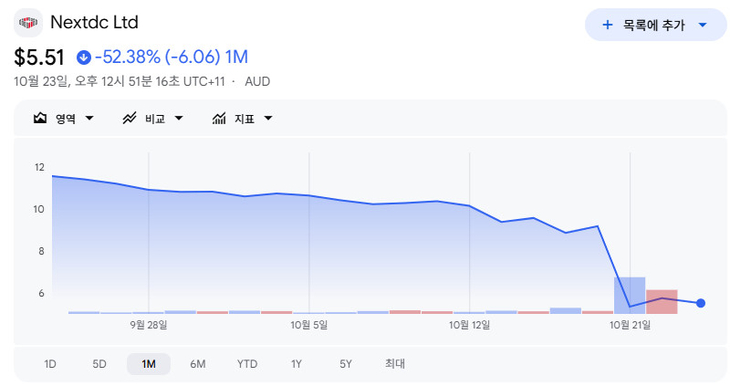Screen dimensions: 730x386
Task: Open the 목록에 추가 dropdown arrow
Action: pos(703,25)
